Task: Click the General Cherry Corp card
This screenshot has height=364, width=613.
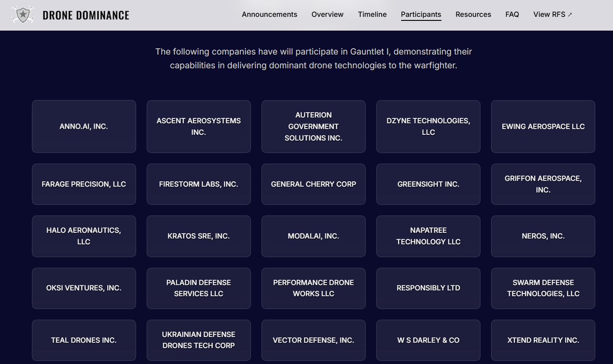Action: [313, 184]
